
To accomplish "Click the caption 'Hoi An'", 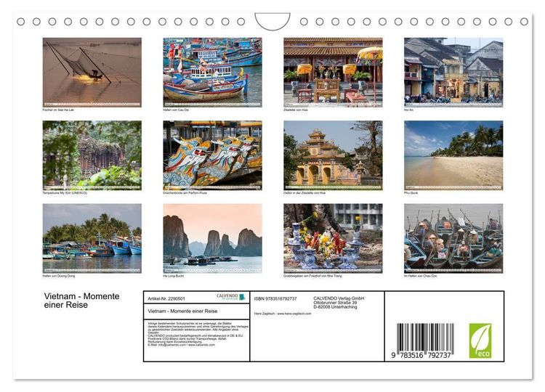I will pos(408,110).
